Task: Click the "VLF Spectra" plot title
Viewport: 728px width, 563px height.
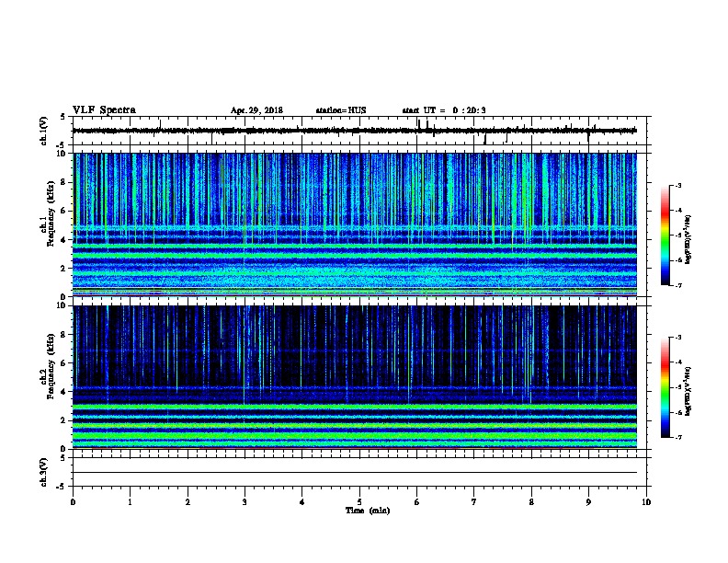Action: 104,110
